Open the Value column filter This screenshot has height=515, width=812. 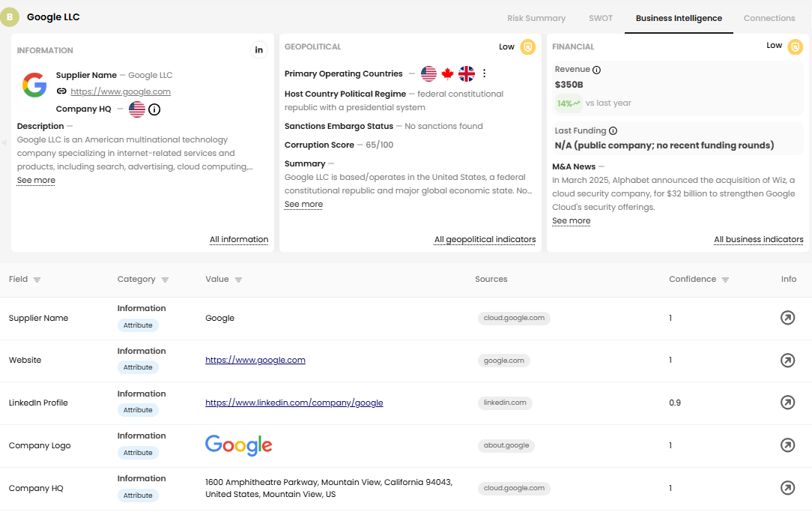238,280
